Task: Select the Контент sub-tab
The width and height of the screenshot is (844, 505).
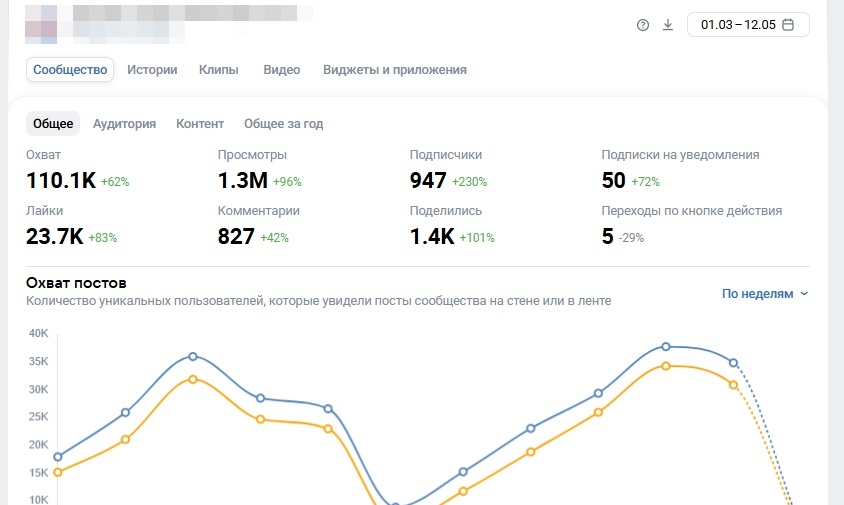Action: pos(200,123)
